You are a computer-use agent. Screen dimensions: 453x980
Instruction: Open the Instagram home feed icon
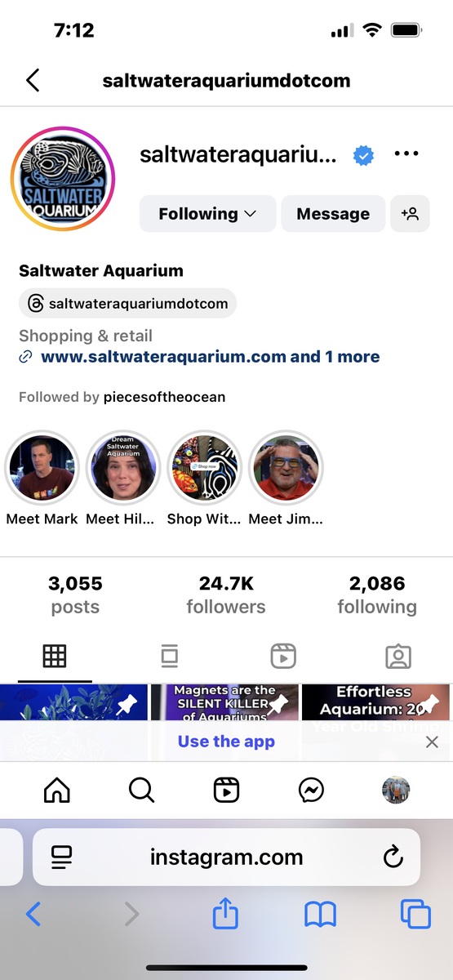click(x=56, y=790)
